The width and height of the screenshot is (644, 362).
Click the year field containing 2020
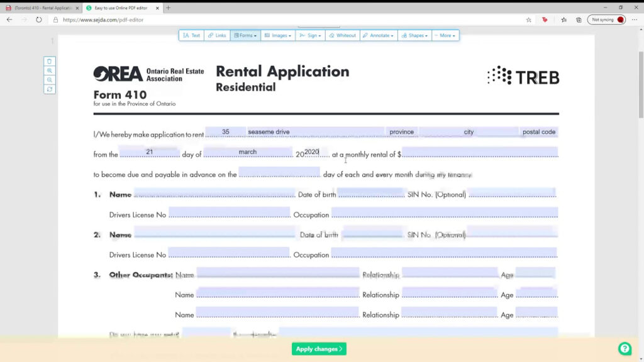pos(317,152)
